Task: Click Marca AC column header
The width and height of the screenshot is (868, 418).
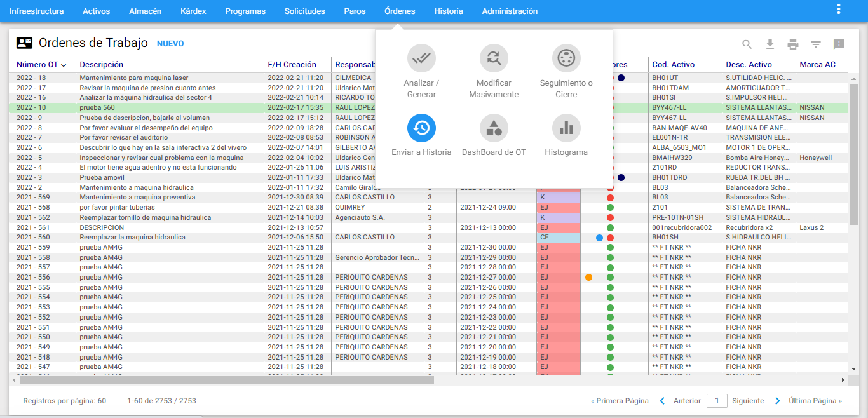Action: pos(817,65)
